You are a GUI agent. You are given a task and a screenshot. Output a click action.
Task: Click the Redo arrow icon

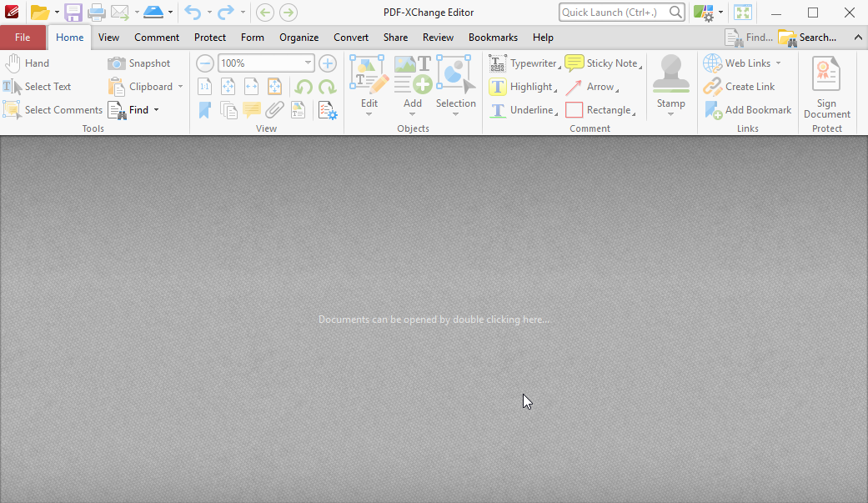click(225, 13)
